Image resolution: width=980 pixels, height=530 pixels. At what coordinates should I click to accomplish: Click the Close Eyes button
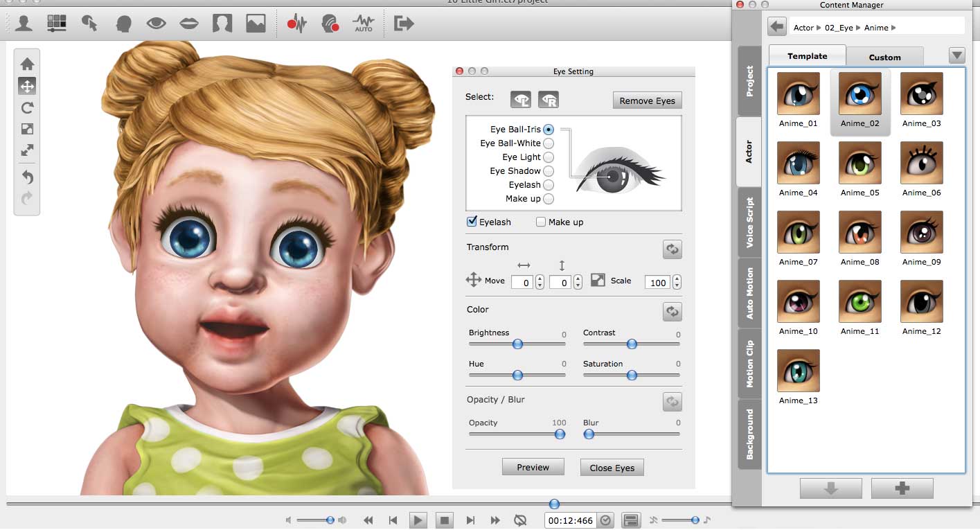612,468
